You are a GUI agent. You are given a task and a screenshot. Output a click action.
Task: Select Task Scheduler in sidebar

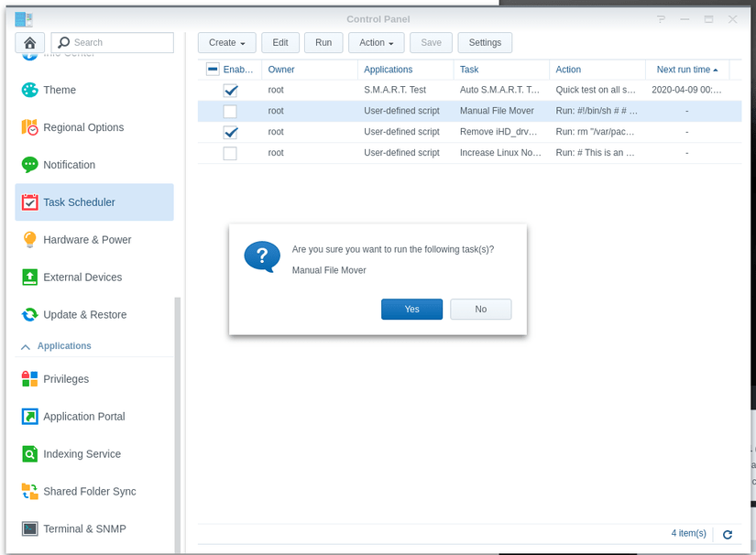point(94,202)
